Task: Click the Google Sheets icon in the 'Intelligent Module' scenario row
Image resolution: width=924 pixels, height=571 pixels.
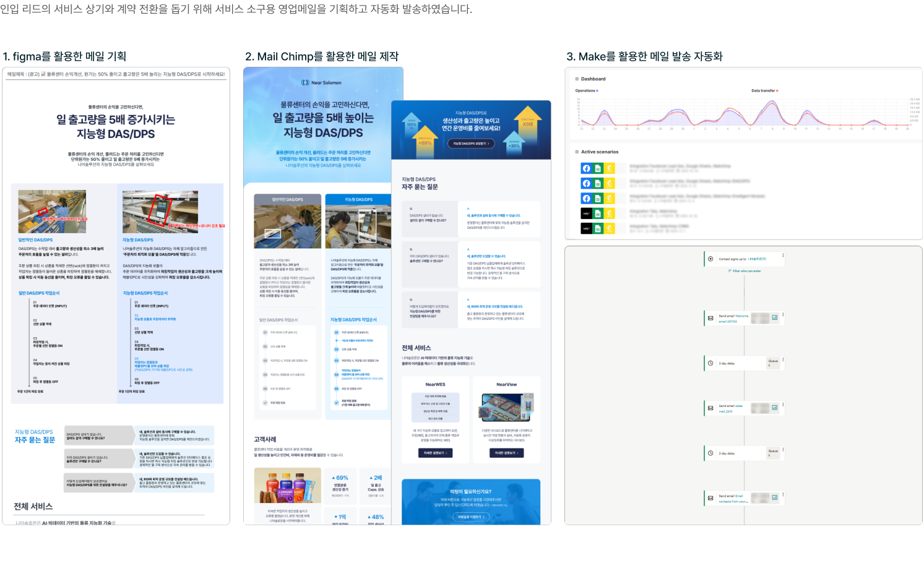Action: coord(598,198)
